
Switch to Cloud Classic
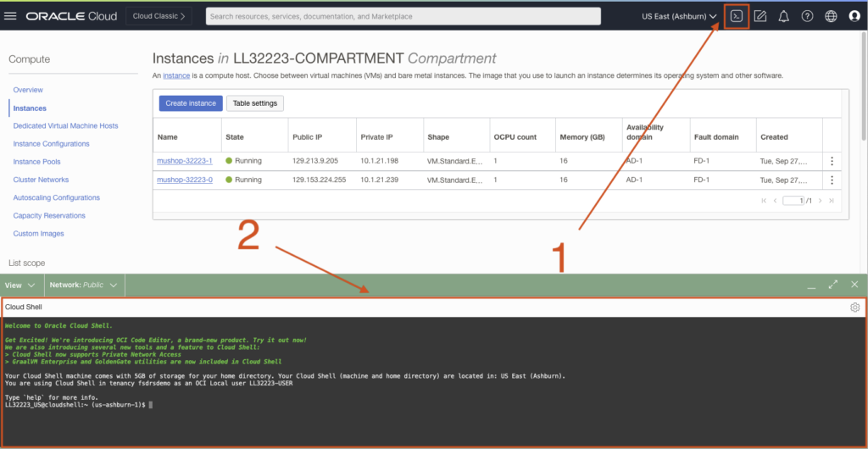(x=159, y=16)
